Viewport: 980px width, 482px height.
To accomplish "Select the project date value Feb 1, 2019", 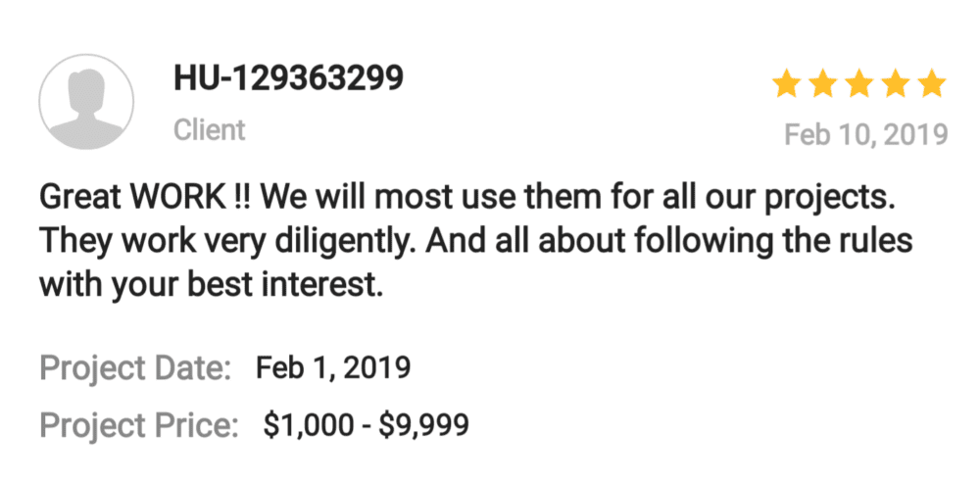I will click(332, 369).
